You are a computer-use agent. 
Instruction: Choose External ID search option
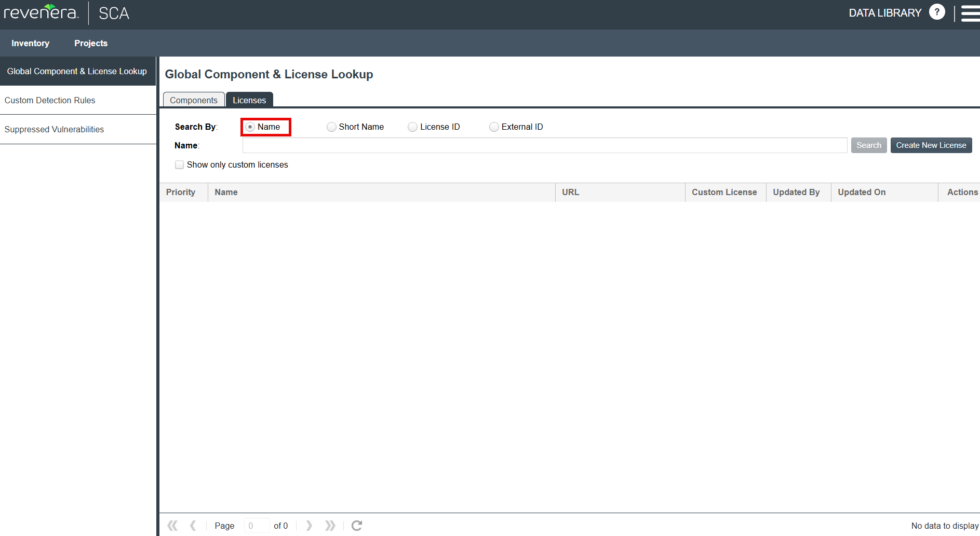click(494, 127)
